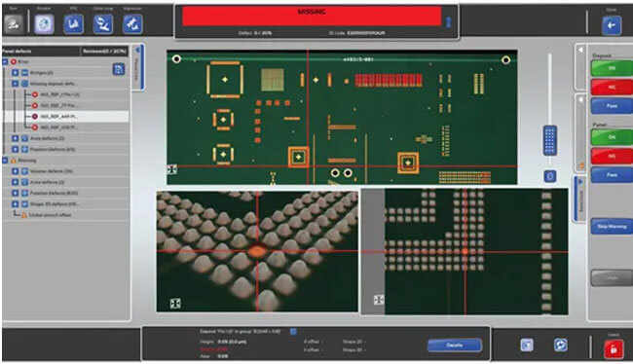Click the expand icon on 3D paste view
This screenshot has width=633, height=364.
[175, 303]
